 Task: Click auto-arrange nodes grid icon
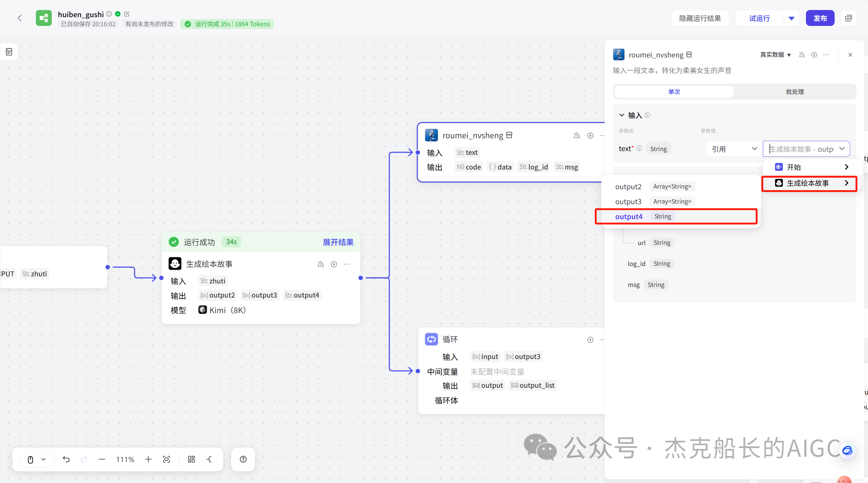point(192,459)
